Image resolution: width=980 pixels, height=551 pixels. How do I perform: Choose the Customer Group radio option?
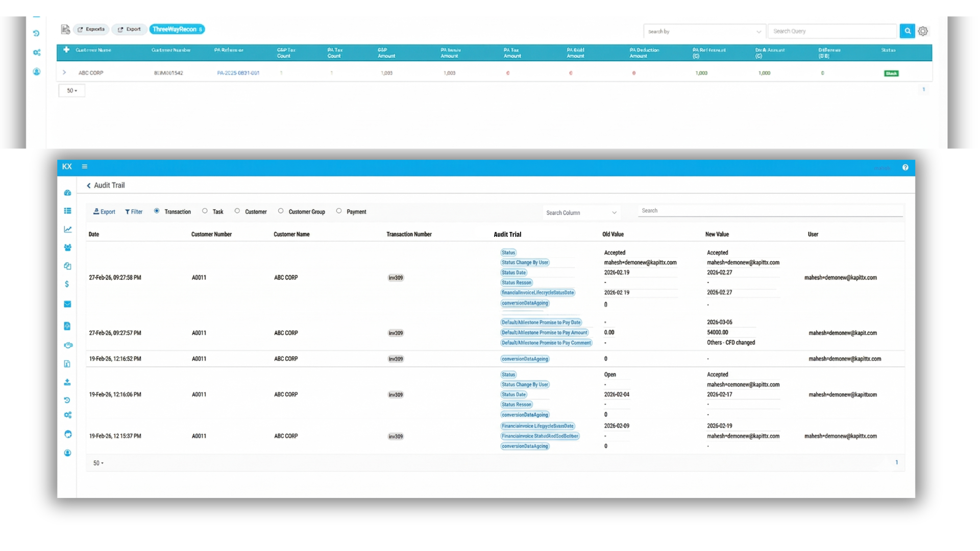click(280, 211)
